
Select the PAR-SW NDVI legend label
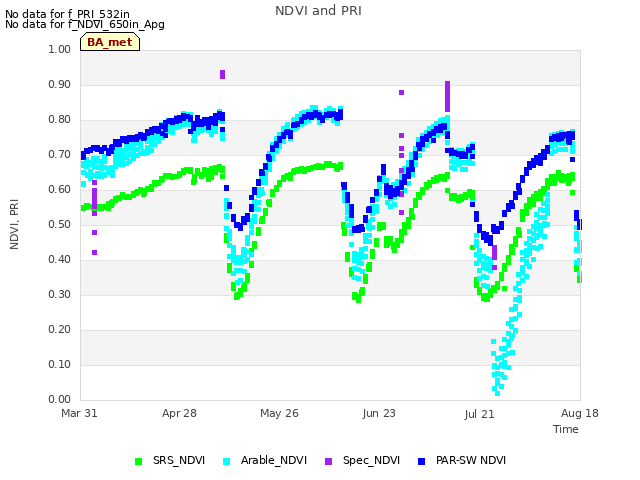click(x=471, y=460)
